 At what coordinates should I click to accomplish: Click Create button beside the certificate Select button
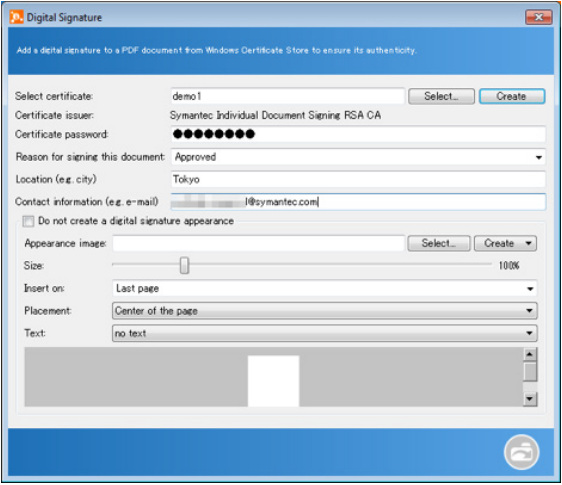click(512, 96)
